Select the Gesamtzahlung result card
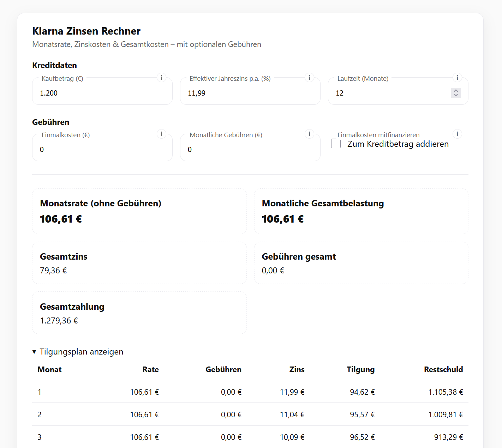The height and width of the screenshot is (448, 502). (x=139, y=313)
